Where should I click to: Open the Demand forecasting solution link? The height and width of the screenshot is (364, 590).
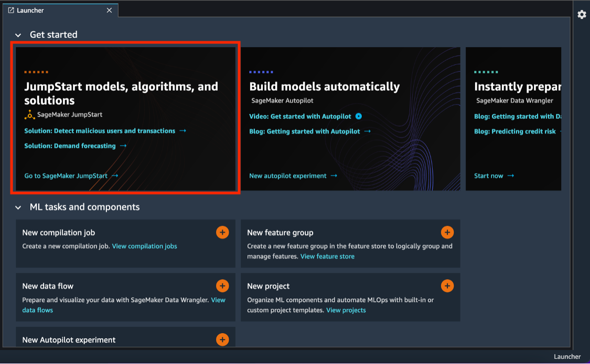point(68,146)
